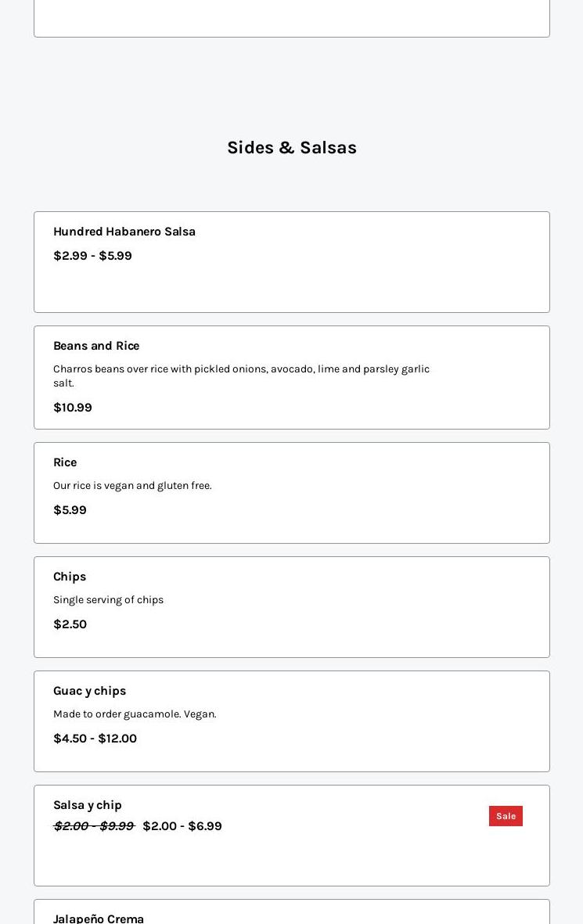Click the Single serving of chips text
Image resolution: width=583 pixels, height=924 pixels.
(x=108, y=600)
